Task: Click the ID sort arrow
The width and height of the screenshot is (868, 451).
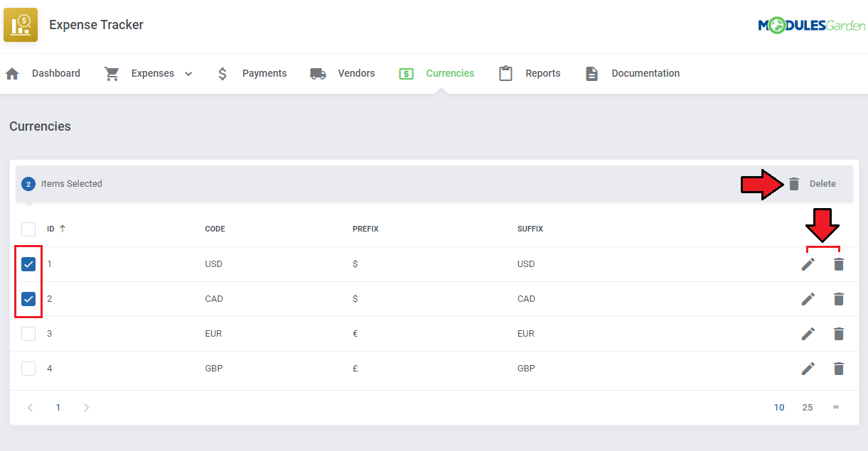Action: [x=63, y=229]
